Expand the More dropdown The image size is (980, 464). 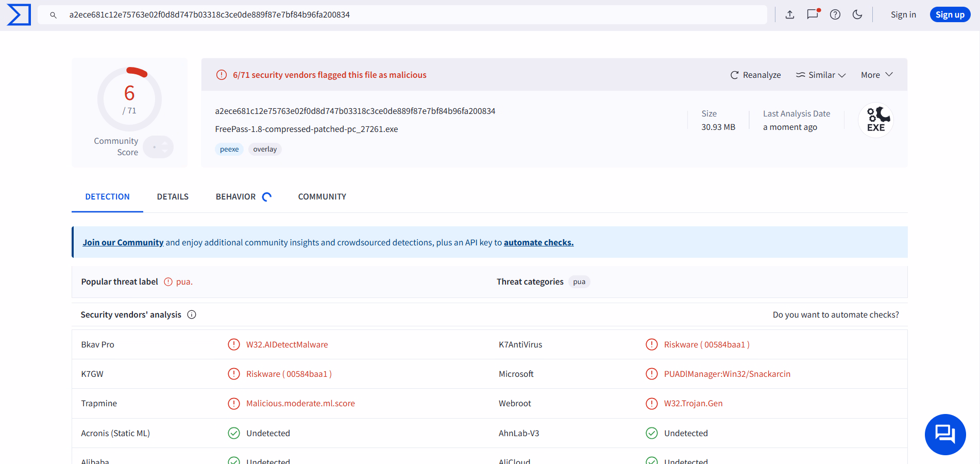(877, 75)
